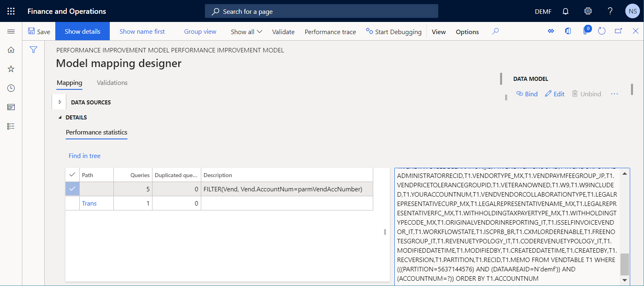Switch to the Mapping tab
This screenshot has width=644, height=286.
click(70, 83)
